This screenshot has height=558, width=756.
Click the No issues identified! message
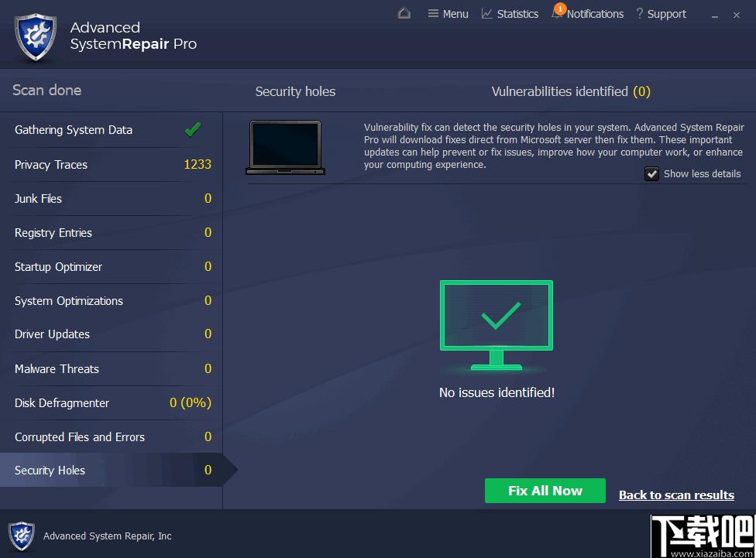497,392
